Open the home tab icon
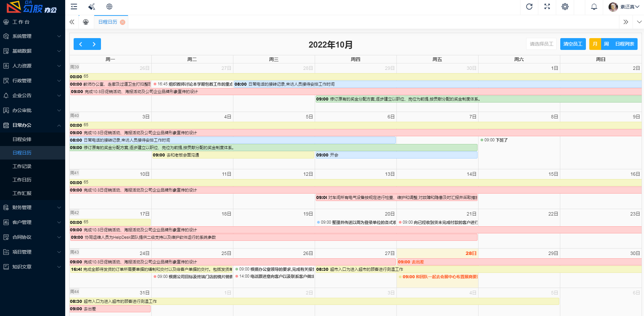Screen dimensions: 644x316 click(x=86, y=22)
